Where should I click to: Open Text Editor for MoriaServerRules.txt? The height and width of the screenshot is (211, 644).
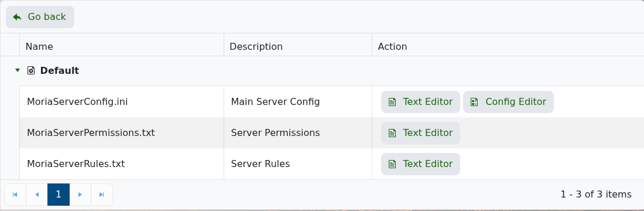coord(420,164)
